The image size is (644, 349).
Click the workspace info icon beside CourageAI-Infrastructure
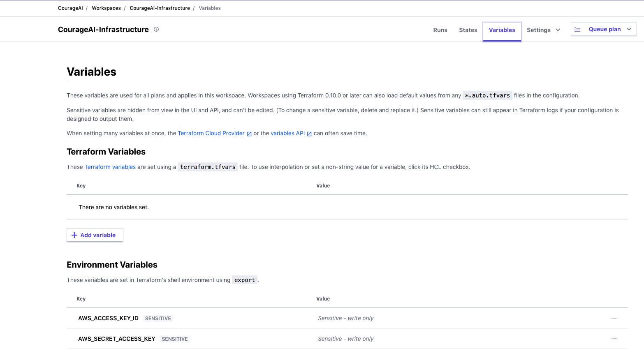coord(156,29)
